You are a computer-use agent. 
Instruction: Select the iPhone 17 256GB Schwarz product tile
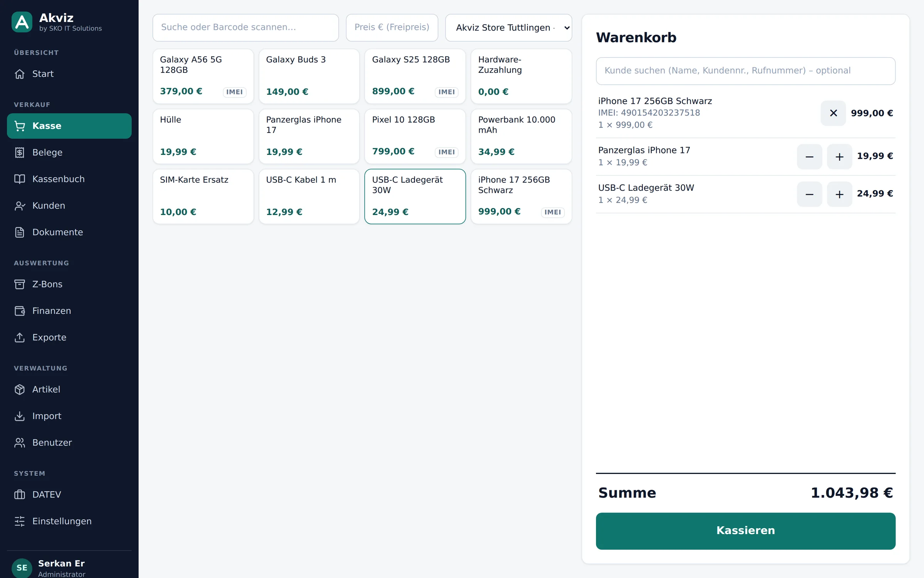tap(521, 196)
